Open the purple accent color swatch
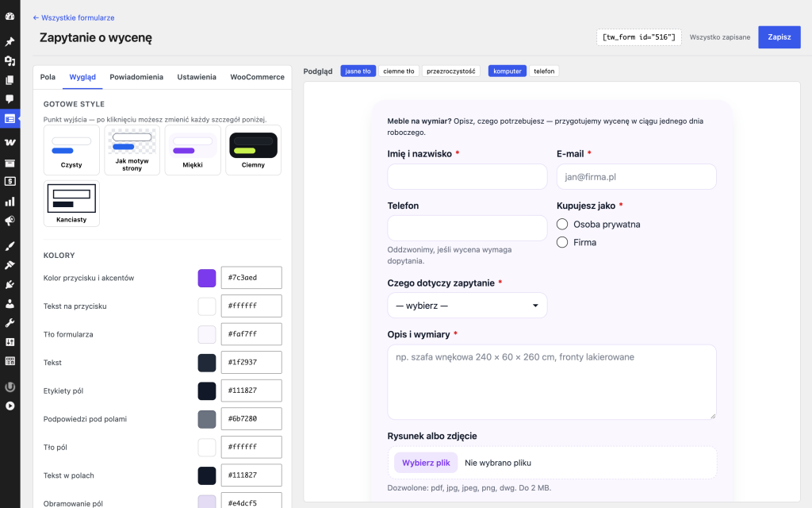Screen dimensions: 812x508 [x=207, y=278]
